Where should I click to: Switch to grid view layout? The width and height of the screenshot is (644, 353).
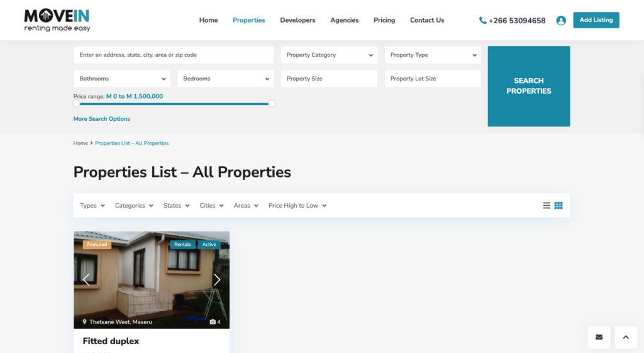tap(558, 206)
